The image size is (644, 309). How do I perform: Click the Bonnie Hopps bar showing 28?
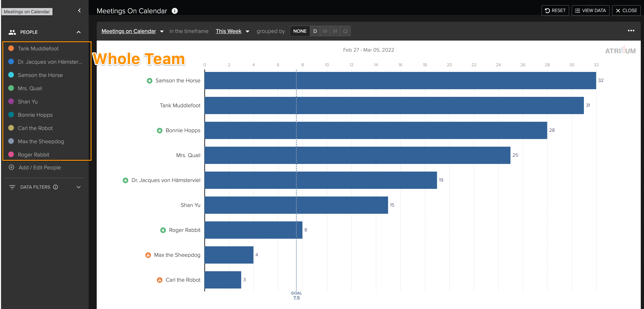pos(376,130)
